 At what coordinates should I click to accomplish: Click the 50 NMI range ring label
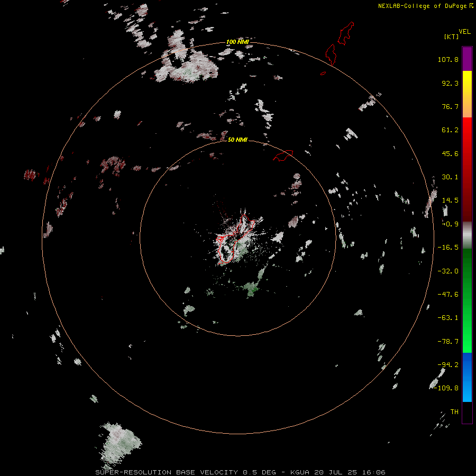[x=237, y=140]
